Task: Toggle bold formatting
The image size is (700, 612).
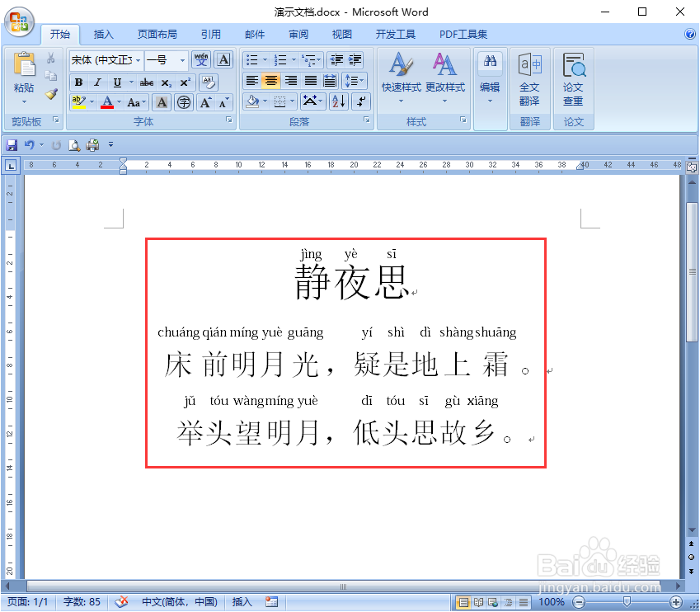Action: (x=78, y=82)
